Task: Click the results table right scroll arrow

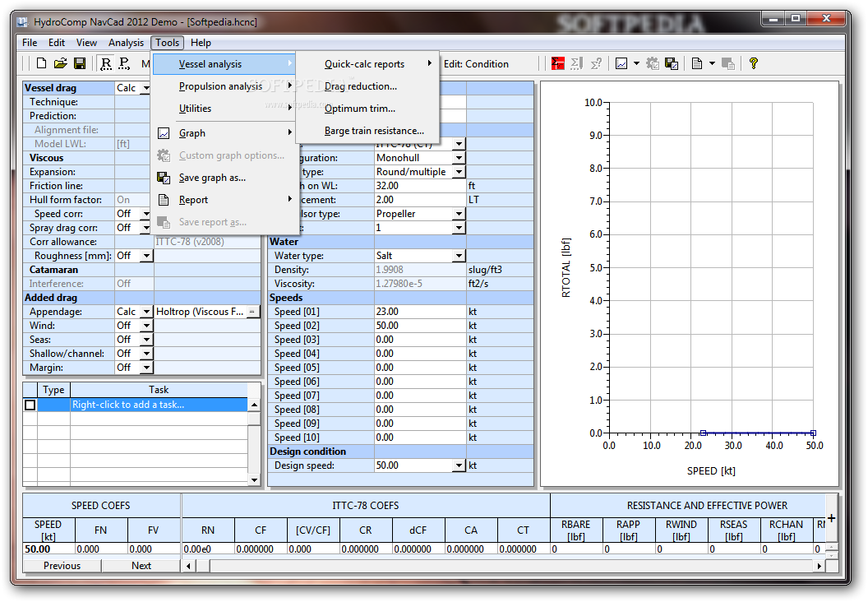Action: coord(820,566)
